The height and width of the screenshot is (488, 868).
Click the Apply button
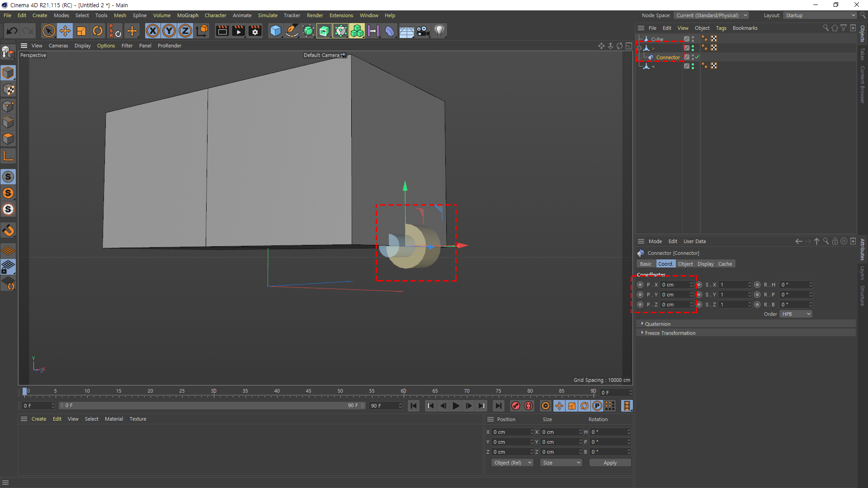click(610, 463)
